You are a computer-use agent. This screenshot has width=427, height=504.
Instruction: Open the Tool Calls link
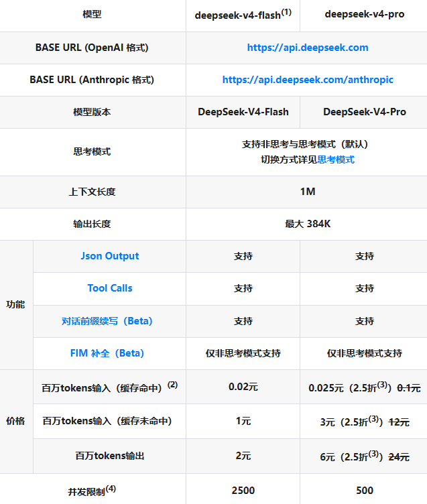pos(110,288)
